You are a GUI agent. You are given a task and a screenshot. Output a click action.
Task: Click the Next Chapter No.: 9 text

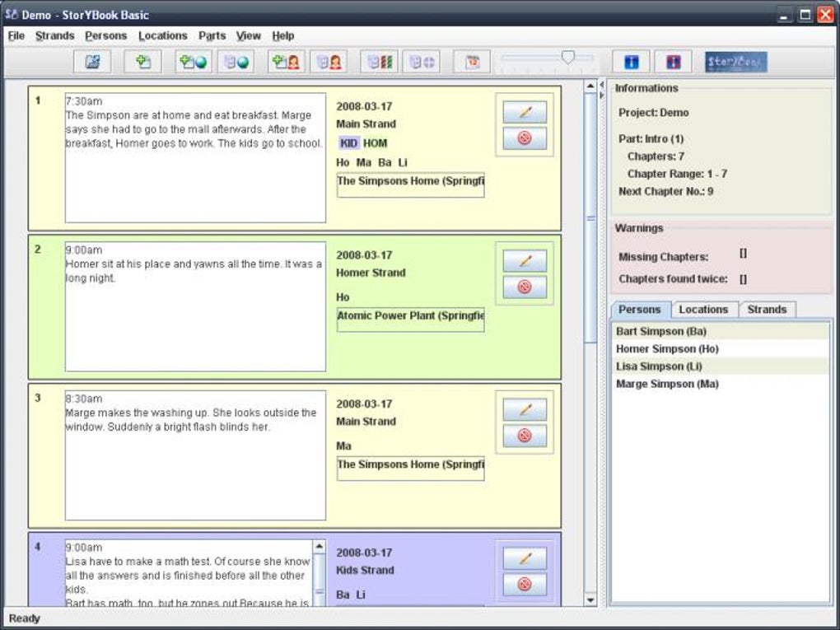666,191
